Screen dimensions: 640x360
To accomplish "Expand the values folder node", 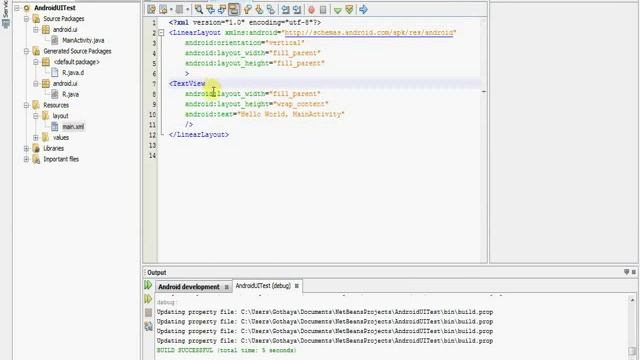I will 36,138.
